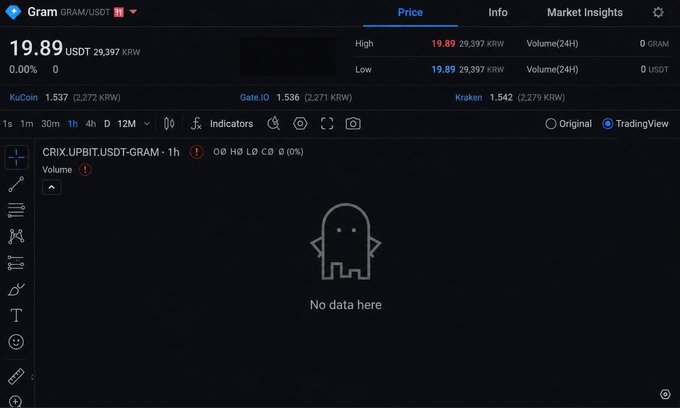
Task: Open page settings gear icon
Action: [x=658, y=12]
